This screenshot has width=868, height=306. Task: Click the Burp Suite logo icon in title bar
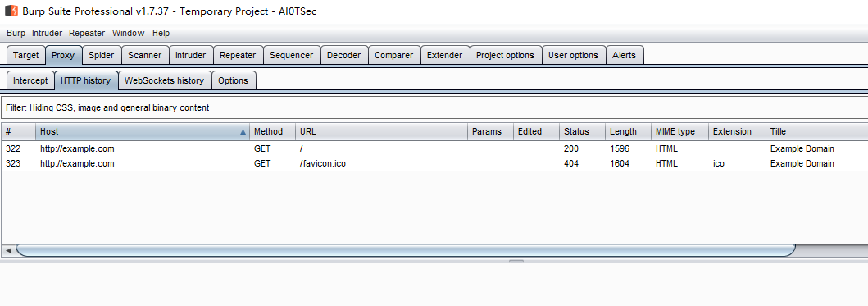(x=11, y=11)
